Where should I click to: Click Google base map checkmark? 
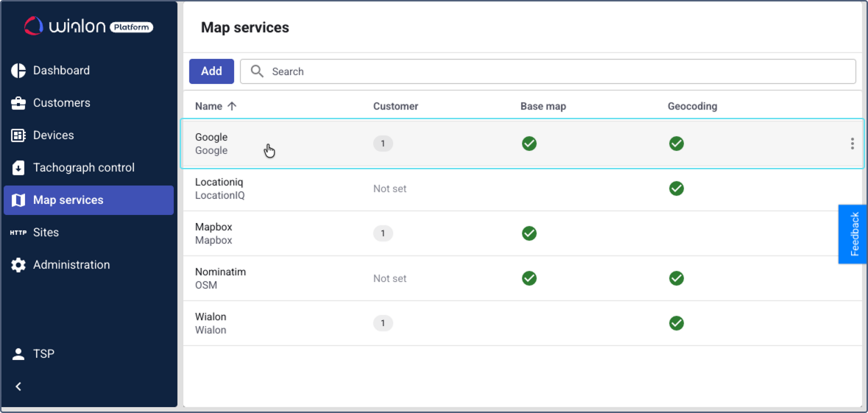[x=529, y=144]
